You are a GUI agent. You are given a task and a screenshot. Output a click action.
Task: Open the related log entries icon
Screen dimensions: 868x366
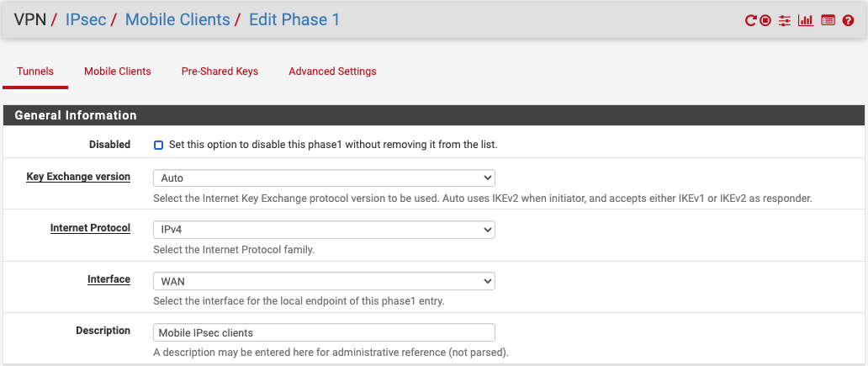(828, 20)
